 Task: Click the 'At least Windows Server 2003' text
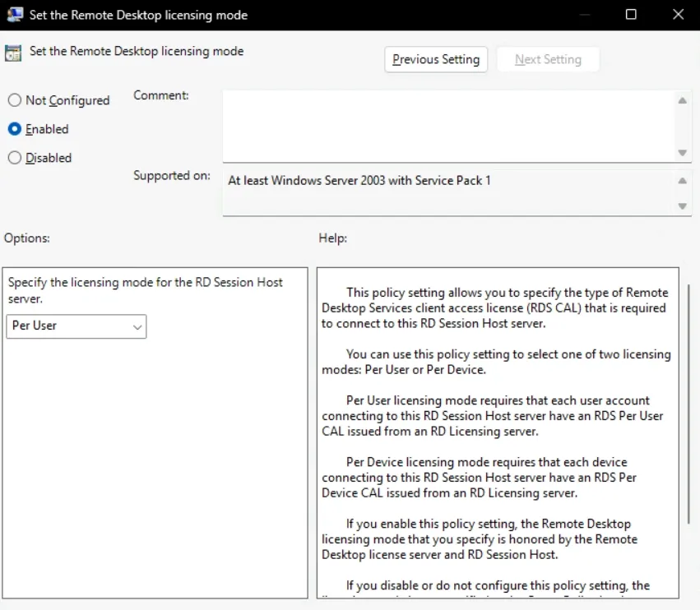click(x=359, y=180)
